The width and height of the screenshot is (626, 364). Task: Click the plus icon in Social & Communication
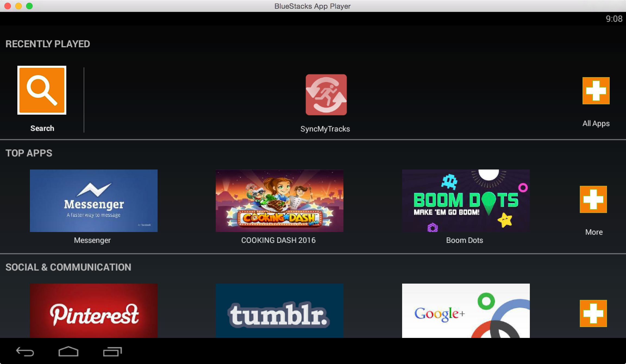[593, 313]
